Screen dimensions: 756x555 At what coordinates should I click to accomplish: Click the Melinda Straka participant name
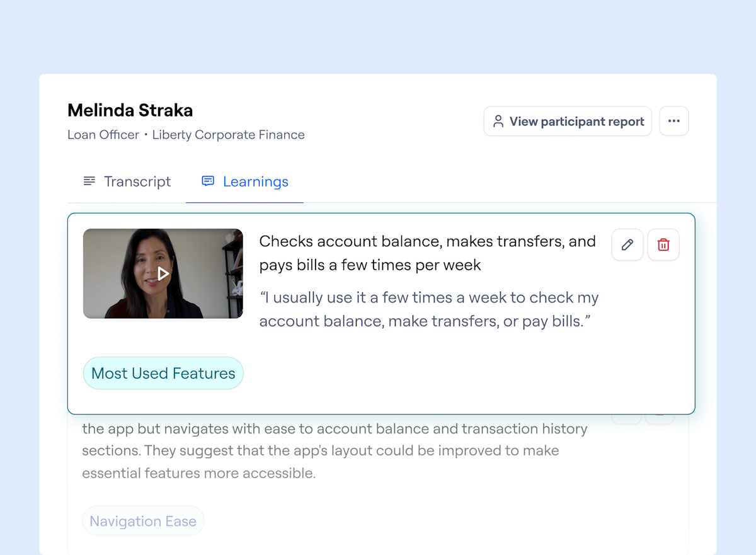click(x=130, y=110)
